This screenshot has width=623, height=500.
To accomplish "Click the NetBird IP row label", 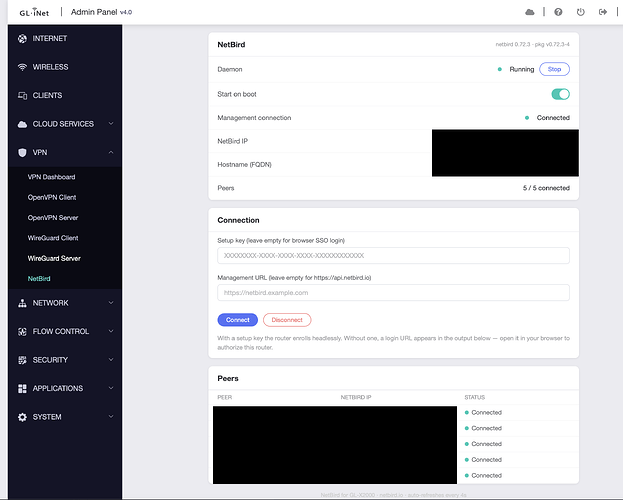I will 232,141.
